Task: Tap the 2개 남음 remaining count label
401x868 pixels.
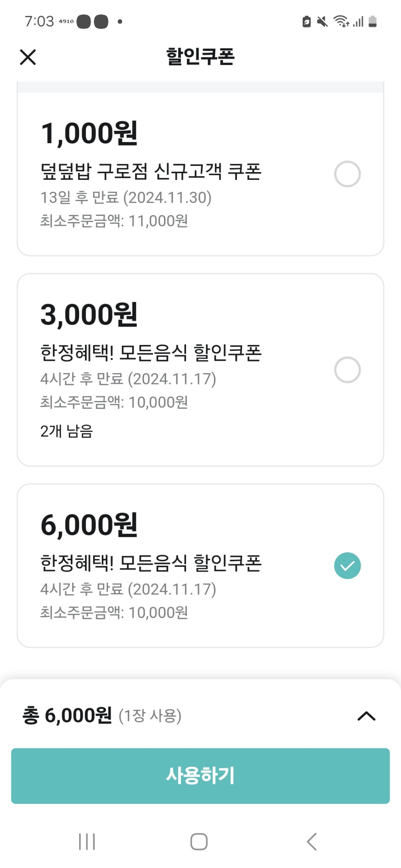Action: click(x=67, y=431)
